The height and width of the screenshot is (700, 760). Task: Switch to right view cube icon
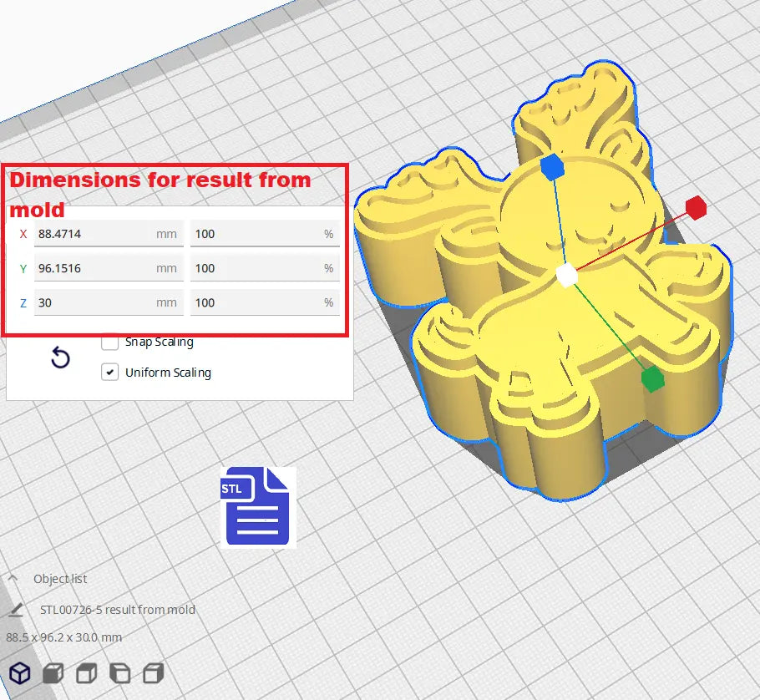[153, 673]
